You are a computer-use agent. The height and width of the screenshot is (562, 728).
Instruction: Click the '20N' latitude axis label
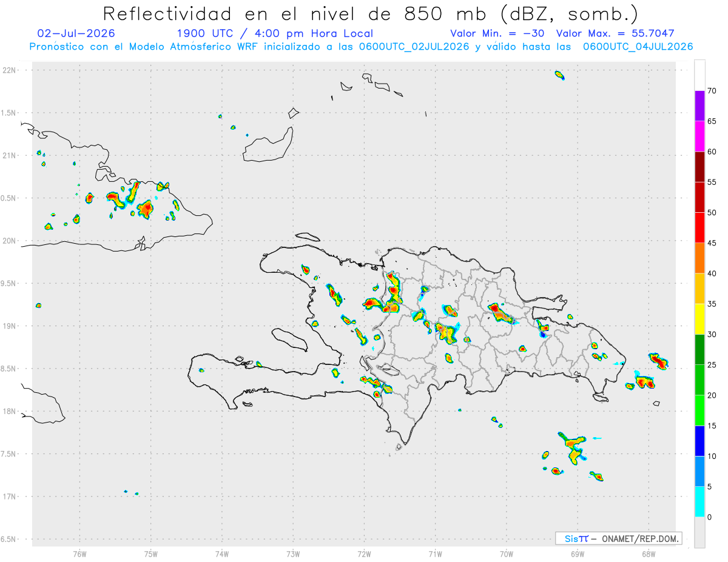pos(9,241)
